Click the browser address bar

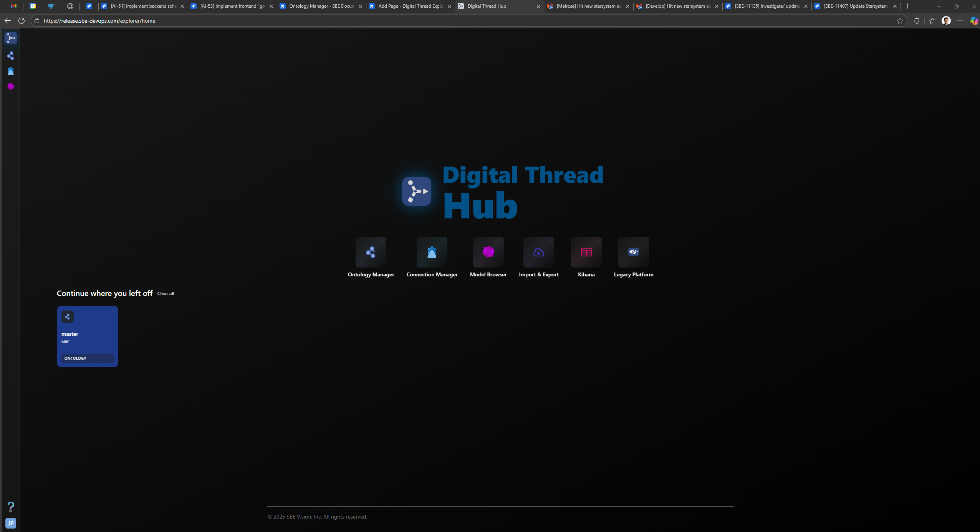(x=461, y=21)
